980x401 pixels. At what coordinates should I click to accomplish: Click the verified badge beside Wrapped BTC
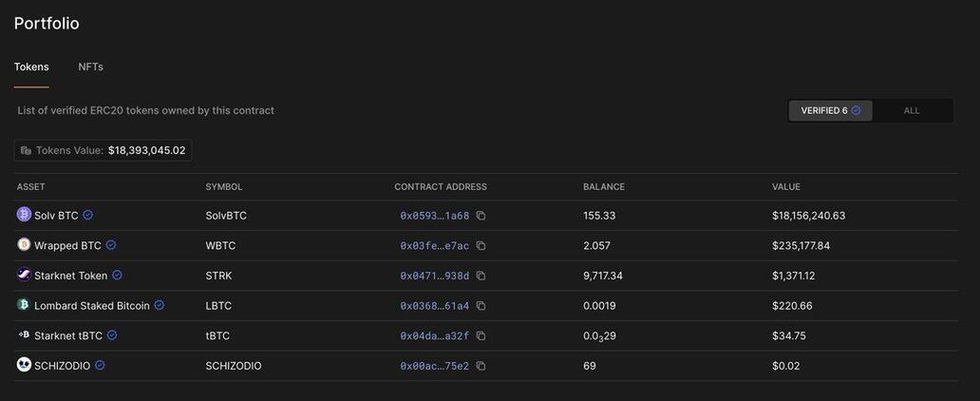tap(111, 245)
